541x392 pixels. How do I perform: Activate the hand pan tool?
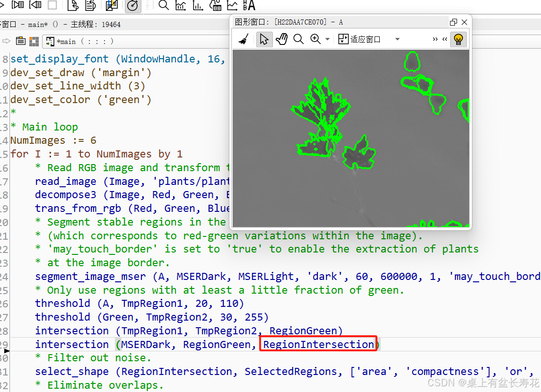coord(282,39)
